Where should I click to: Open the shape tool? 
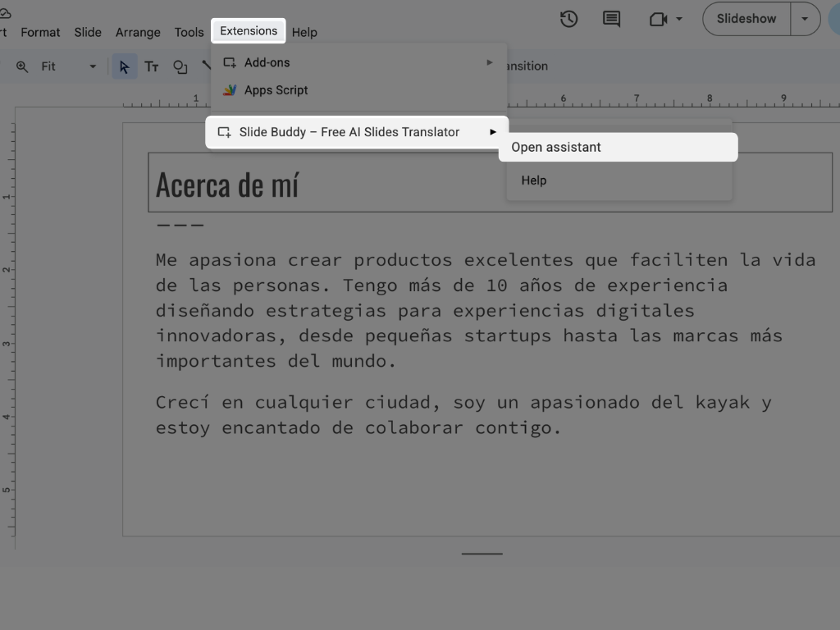[180, 66]
